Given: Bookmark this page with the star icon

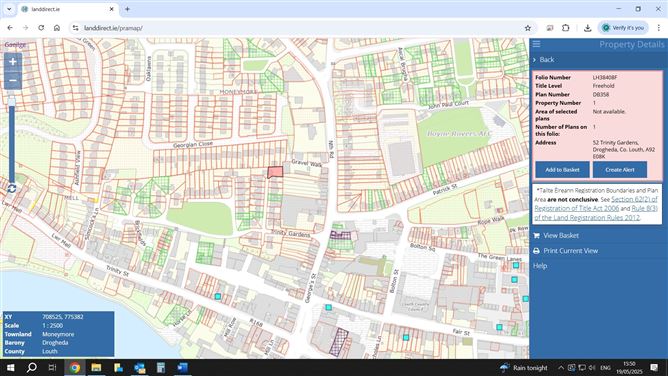Looking at the screenshot, I should (x=528, y=28).
